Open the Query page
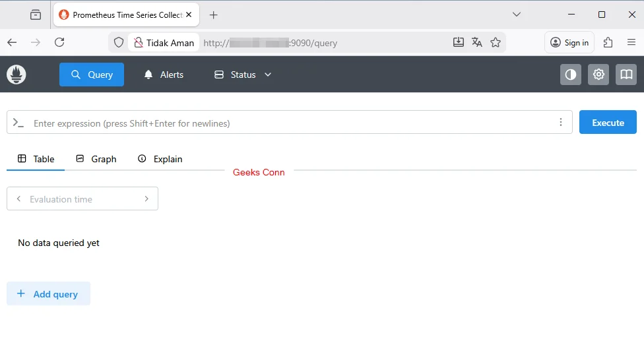 [x=92, y=75]
